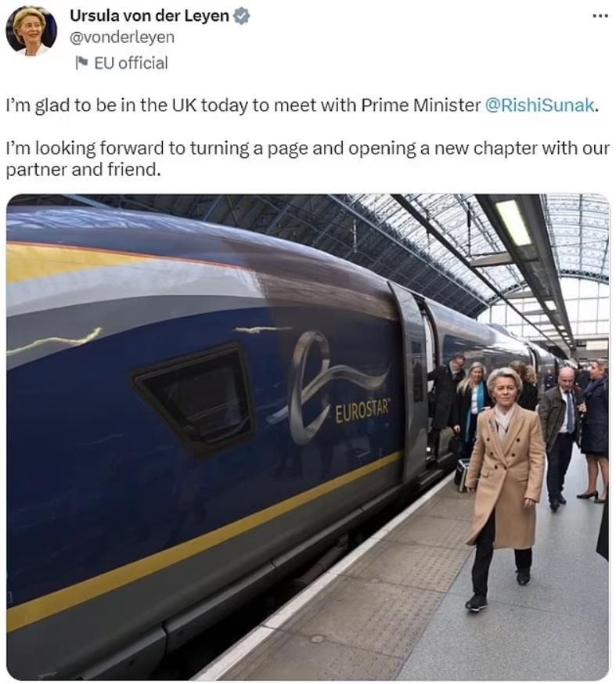Click the display name Ursula von der Leyen
The width and height of the screenshot is (616, 684).
pyautogui.click(x=149, y=16)
